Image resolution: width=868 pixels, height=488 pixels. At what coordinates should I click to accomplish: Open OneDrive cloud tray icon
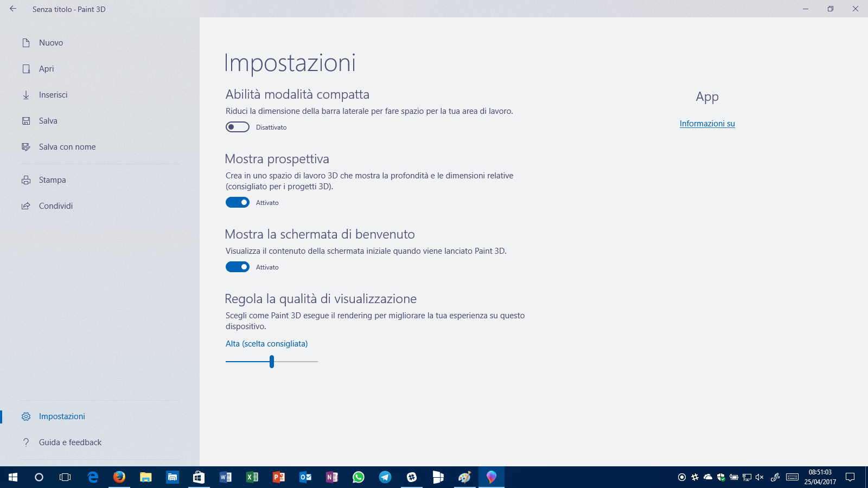pyautogui.click(x=708, y=477)
